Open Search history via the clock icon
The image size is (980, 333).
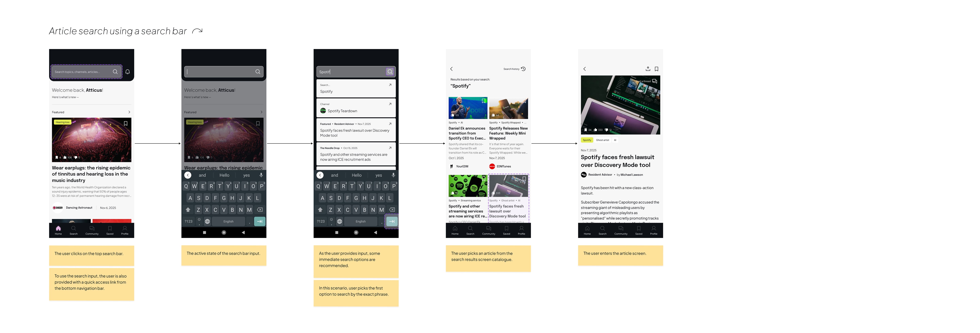click(524, 69)
